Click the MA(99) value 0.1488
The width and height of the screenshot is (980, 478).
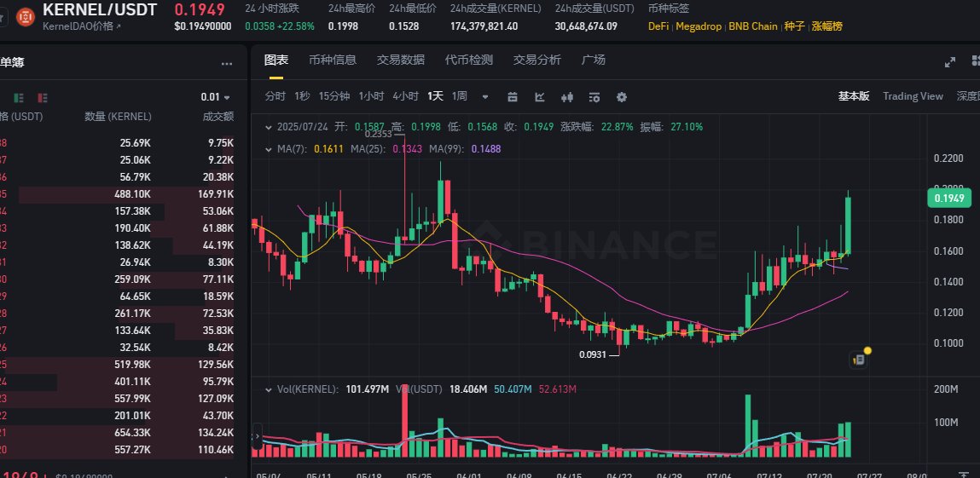[x=485, y=149]
